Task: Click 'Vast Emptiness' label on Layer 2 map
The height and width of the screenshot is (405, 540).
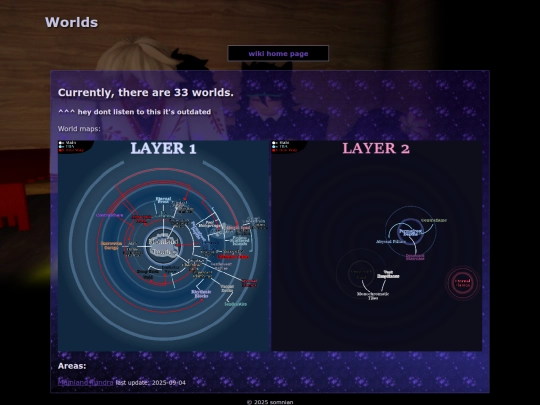Action: (x=388, y=274)
